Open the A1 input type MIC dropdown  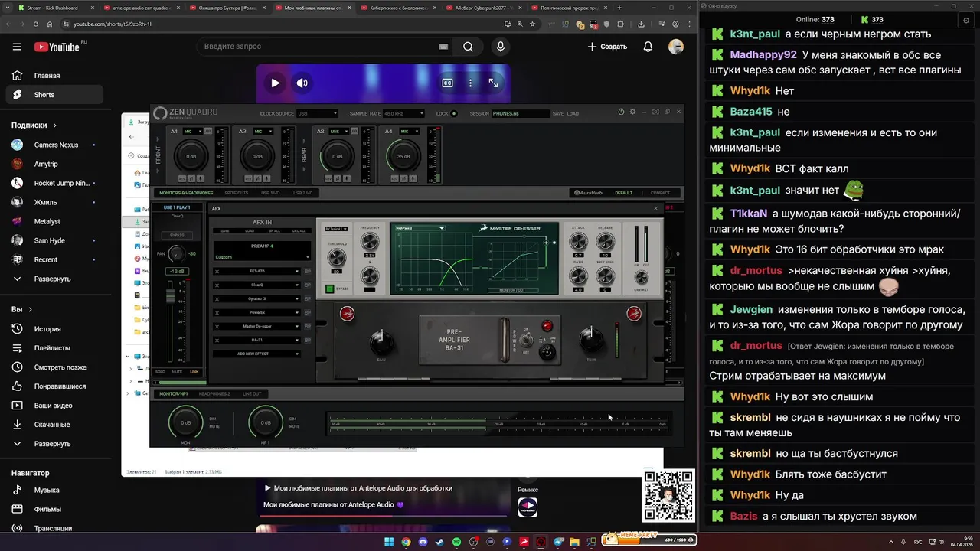193,131
